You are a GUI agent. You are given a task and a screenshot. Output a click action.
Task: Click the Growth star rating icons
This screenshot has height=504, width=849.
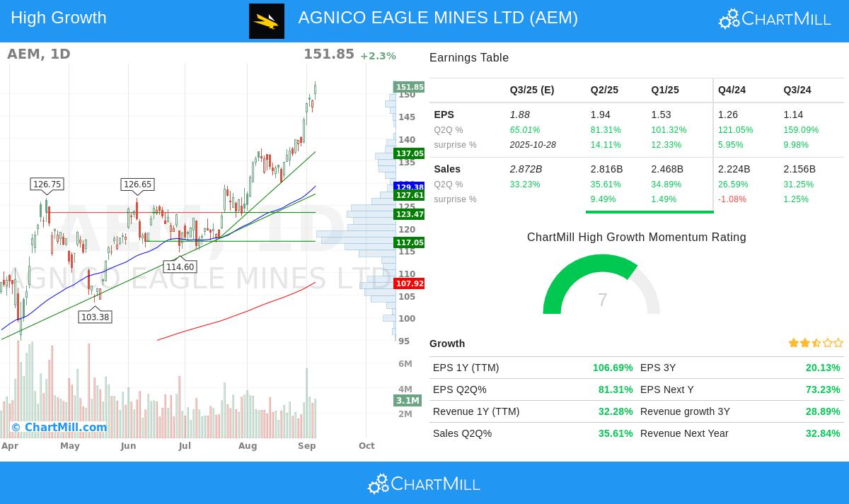point(816,343)
